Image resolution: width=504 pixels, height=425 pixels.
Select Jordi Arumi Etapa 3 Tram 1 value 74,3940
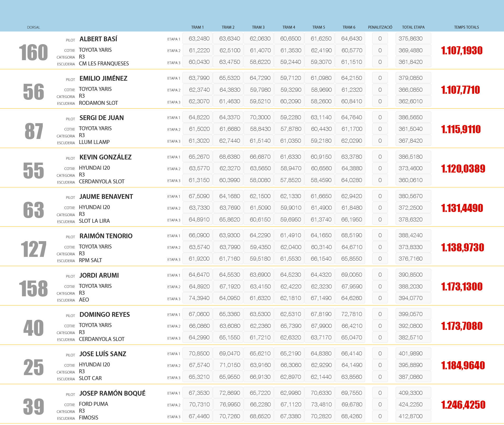(x=199, y=298)
